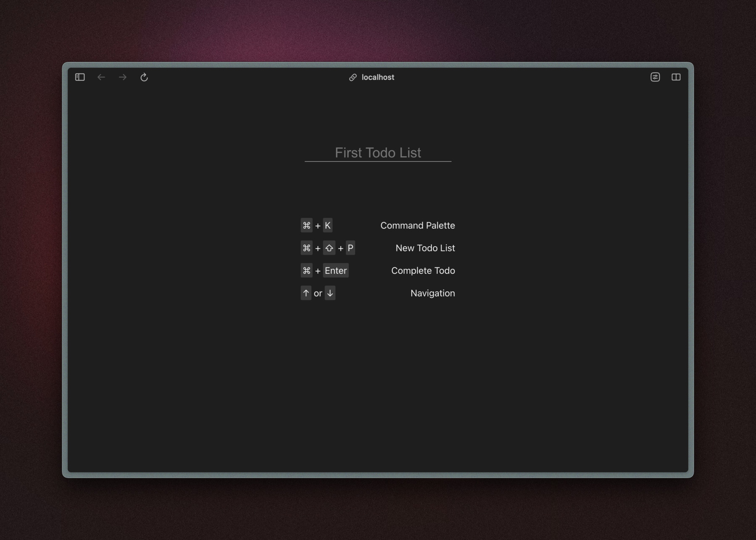
Task: Click the forward navigation arrow
Action: (122, 77)
